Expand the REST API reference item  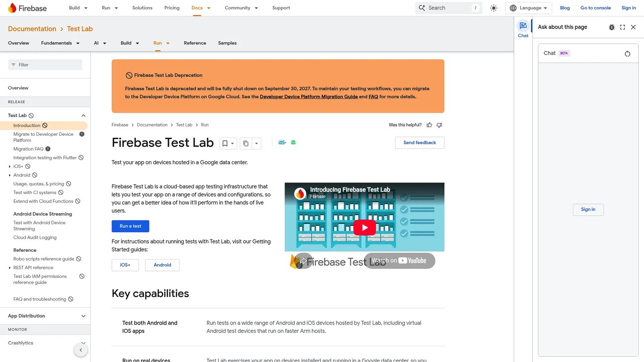click(10, 268)
